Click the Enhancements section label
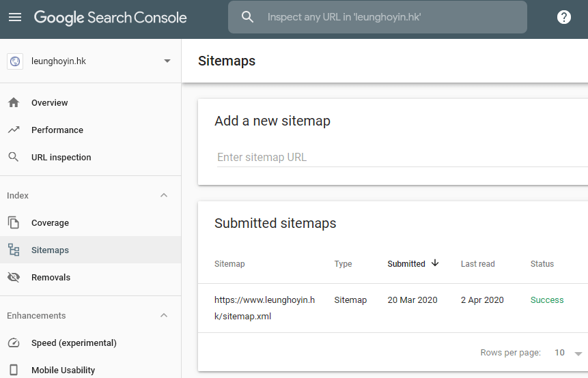The width and height of the screenshot is (588, 378). (36, 316)
